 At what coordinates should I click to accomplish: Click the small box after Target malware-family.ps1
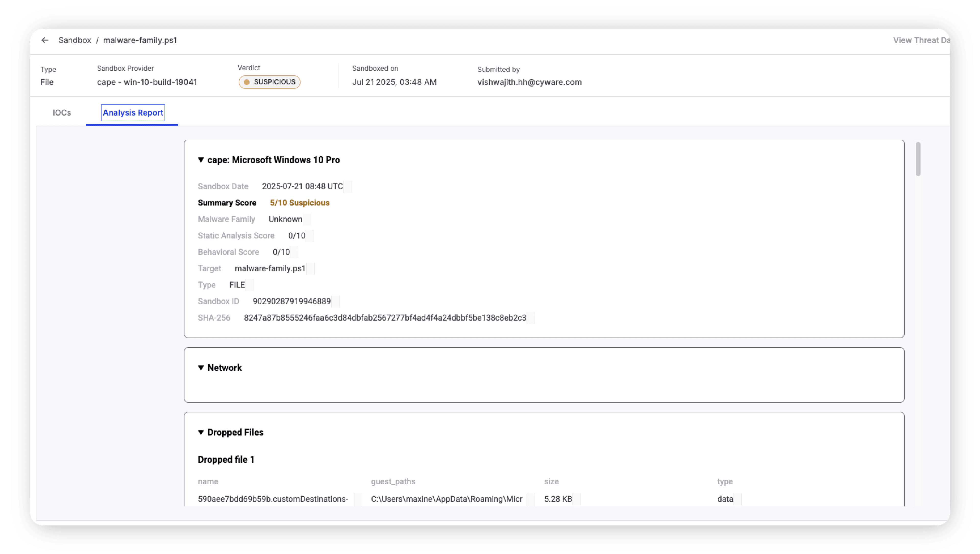click(311, 269)
